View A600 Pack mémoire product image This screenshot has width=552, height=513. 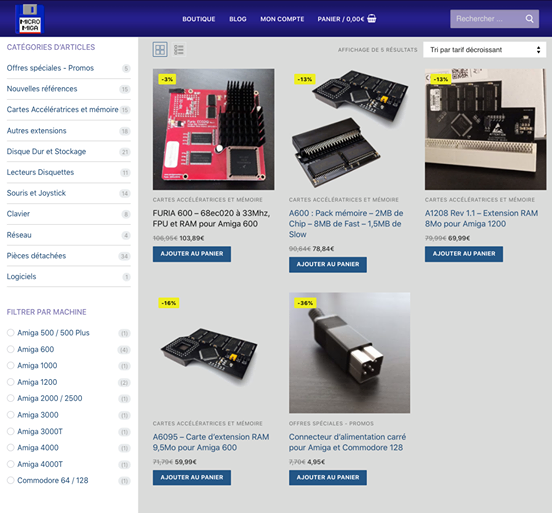point(350,129)
